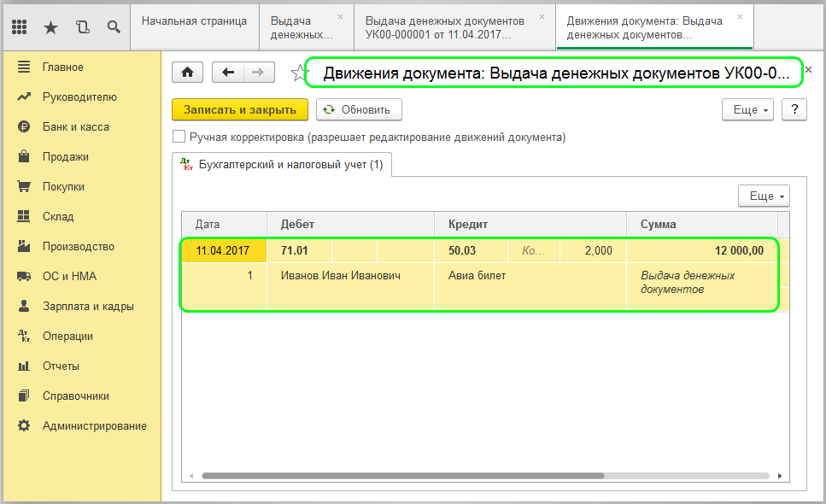
Task: Open Операции section in sidebar
Action: pos(68,336)
